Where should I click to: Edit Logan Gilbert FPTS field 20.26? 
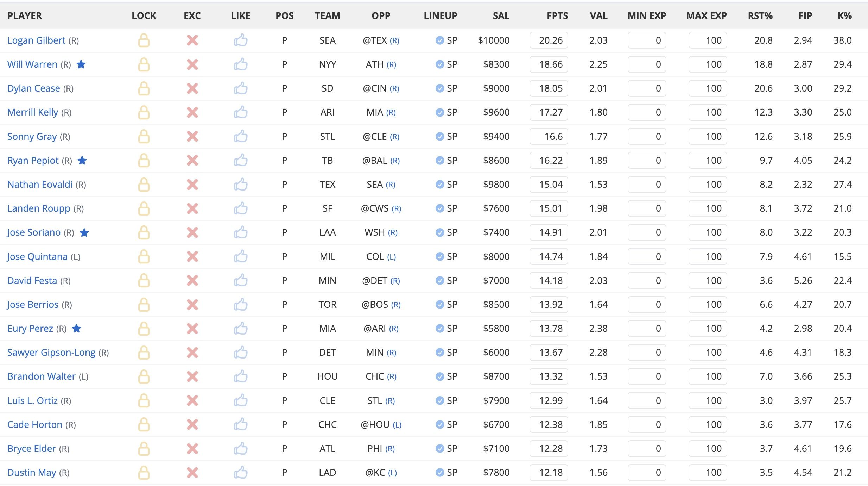coord(549,40)
